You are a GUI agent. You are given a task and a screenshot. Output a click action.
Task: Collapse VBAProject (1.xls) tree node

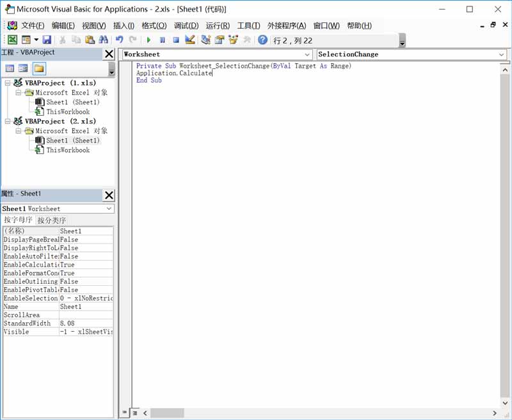coord(8,83)
